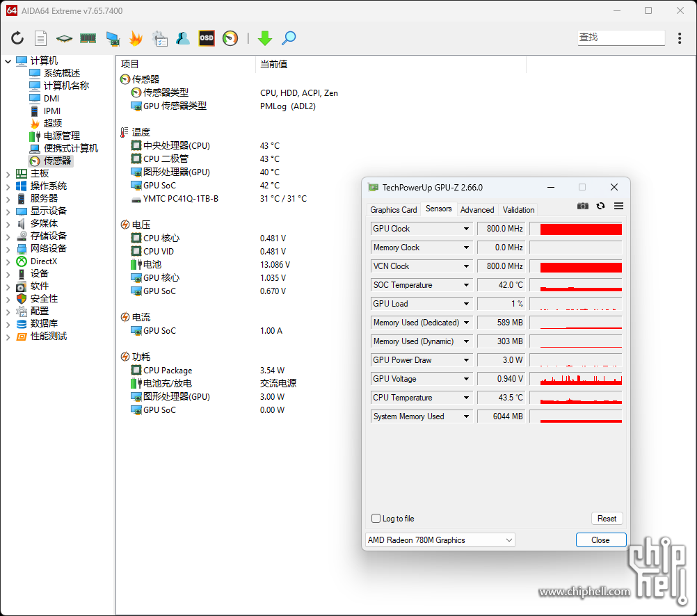Screen dimensions: 697x616
Task: Click the Close button in GPU-Z
Action: 600,540
